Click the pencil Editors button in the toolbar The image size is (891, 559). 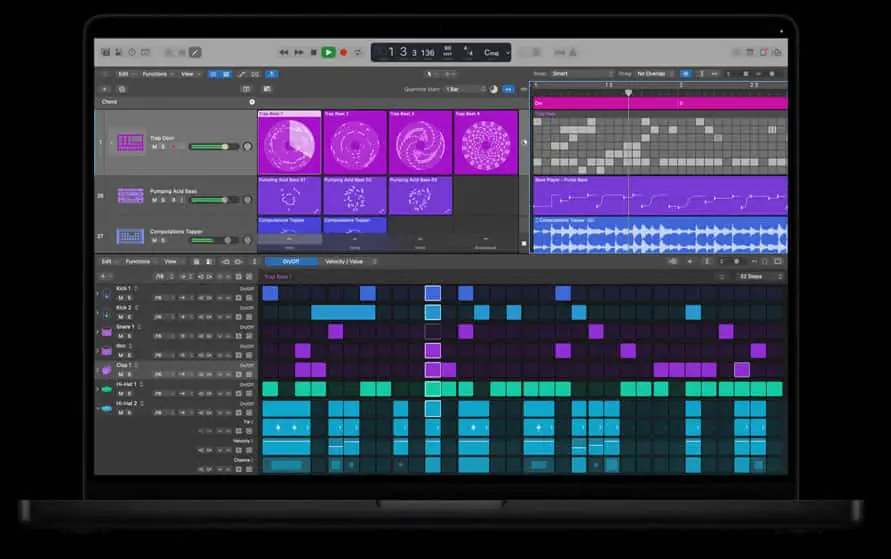195,52
